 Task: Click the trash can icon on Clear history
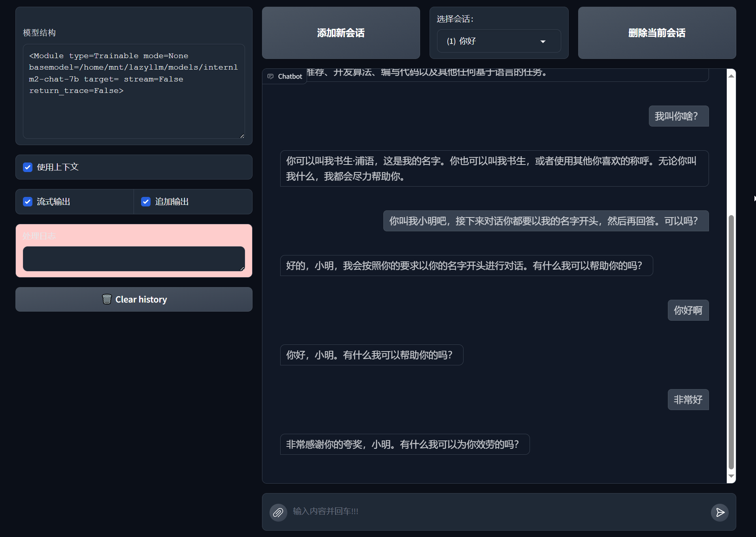(x=107, y=299)
